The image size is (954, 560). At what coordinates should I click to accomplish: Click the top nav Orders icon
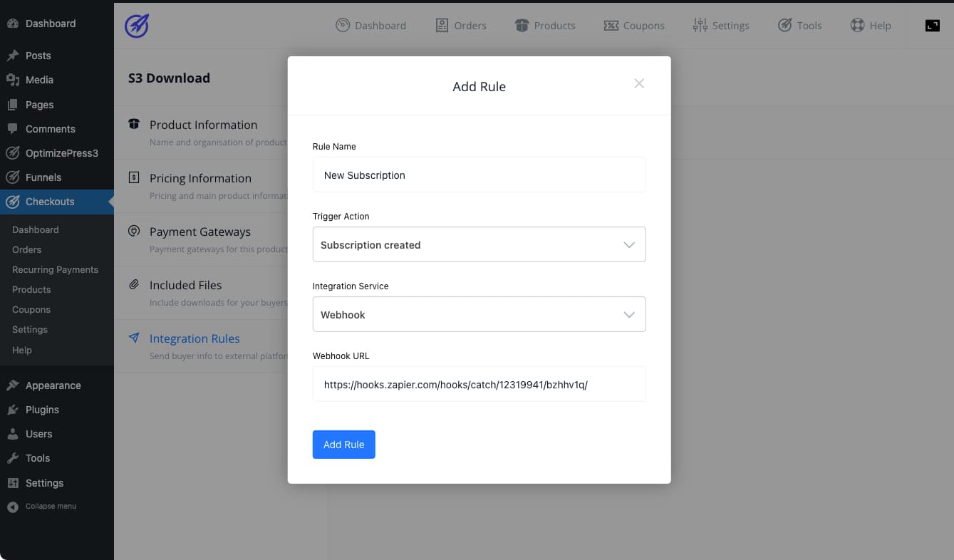442,25
